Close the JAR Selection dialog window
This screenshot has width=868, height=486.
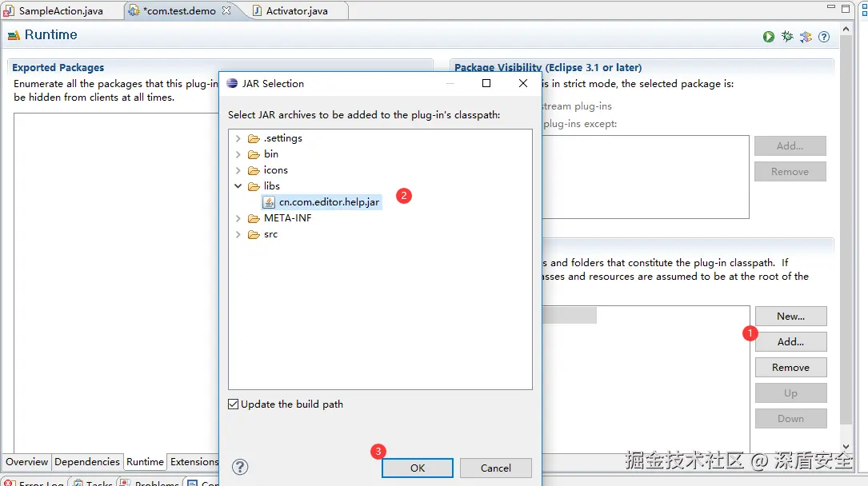tap(523, 83)
